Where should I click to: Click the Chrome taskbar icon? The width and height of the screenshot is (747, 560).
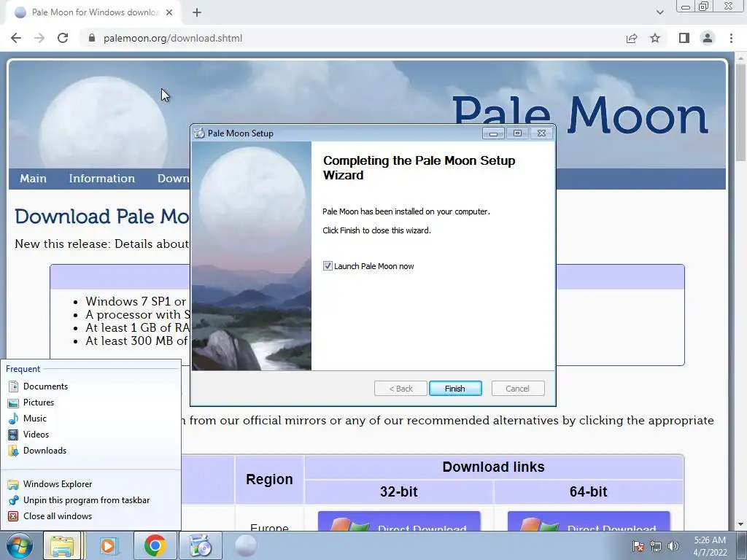tap(155, 545)
